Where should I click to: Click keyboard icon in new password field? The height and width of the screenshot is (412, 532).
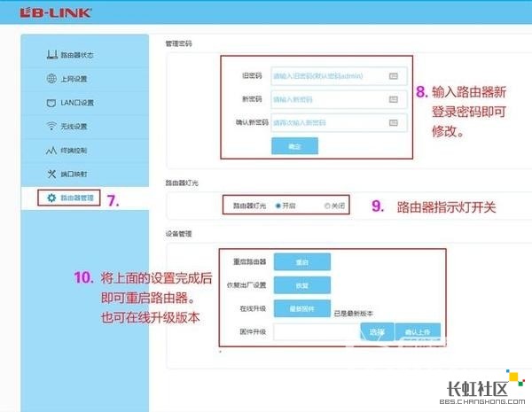pyautogui.click(x=393, y=99)
